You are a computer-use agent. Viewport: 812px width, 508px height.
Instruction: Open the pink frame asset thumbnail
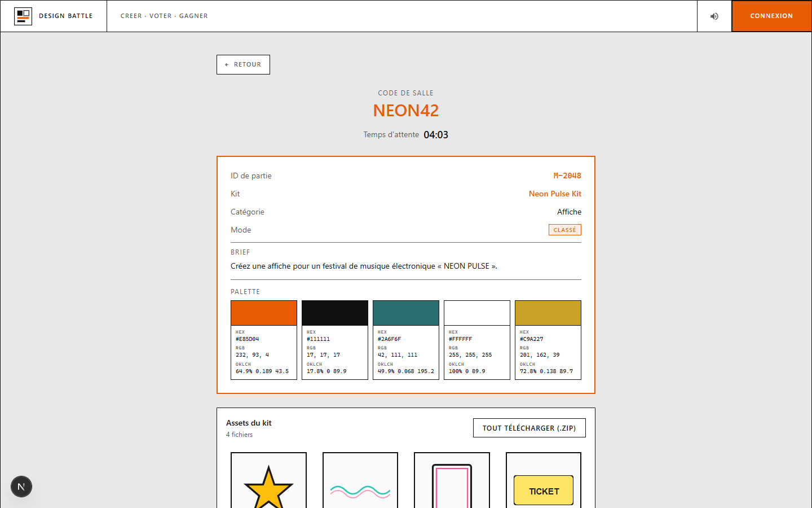[x=452, y=480]
